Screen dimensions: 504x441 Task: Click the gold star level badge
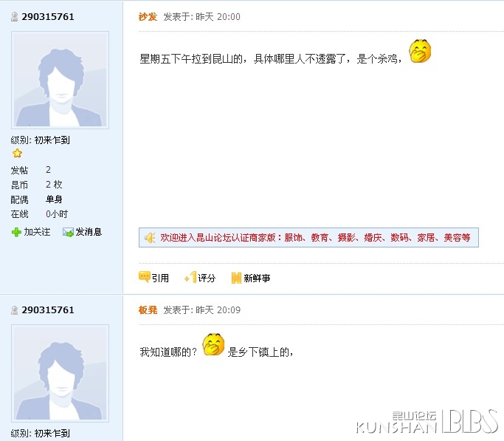click(x=17, y=154)
